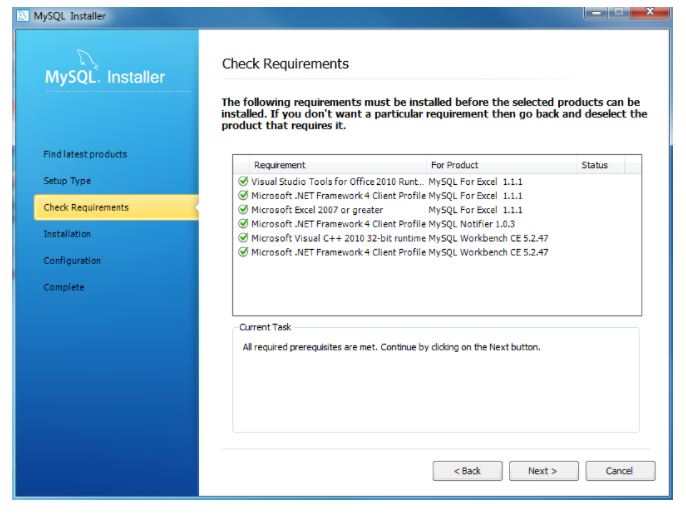Click 'MySQL Notifier 1.0.3' product cell
686x518 pixels.
pyautogui.click(x=472, y=224)
